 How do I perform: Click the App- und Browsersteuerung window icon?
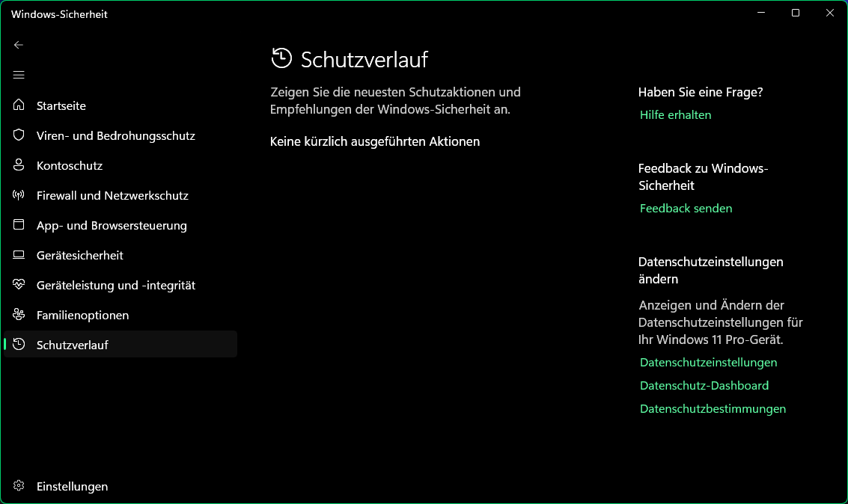[x=19, y=225]
